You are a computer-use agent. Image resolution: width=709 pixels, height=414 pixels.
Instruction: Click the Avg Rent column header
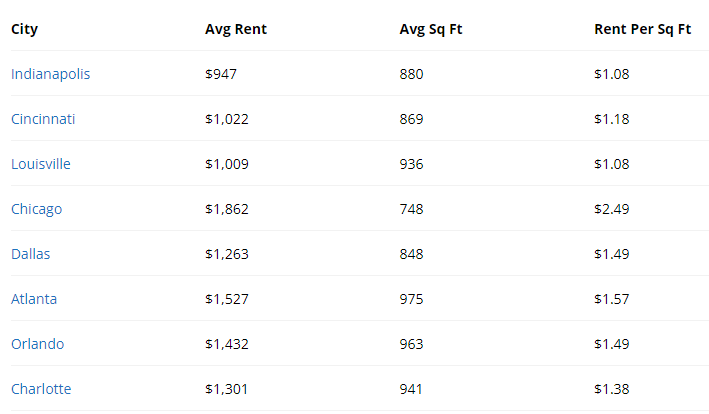[236, 29]
